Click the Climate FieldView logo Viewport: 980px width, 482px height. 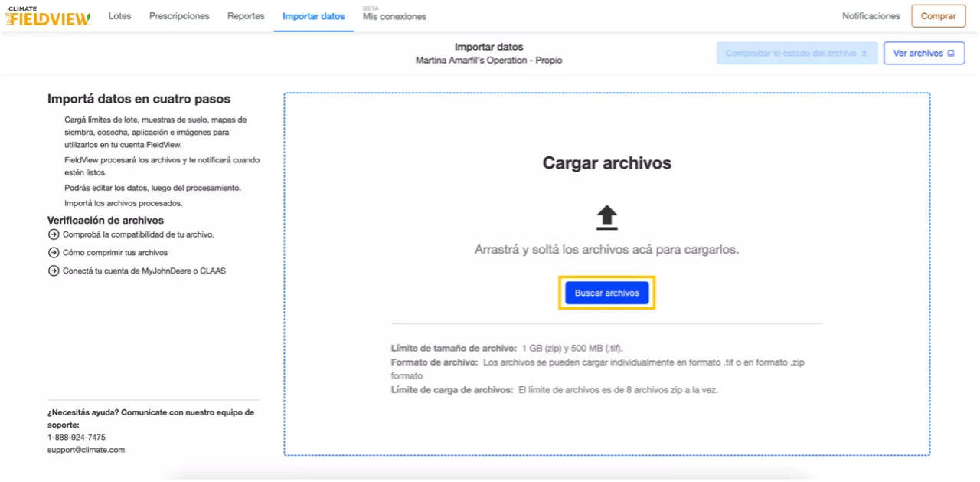pyautogui.click(x=48, y=16)
